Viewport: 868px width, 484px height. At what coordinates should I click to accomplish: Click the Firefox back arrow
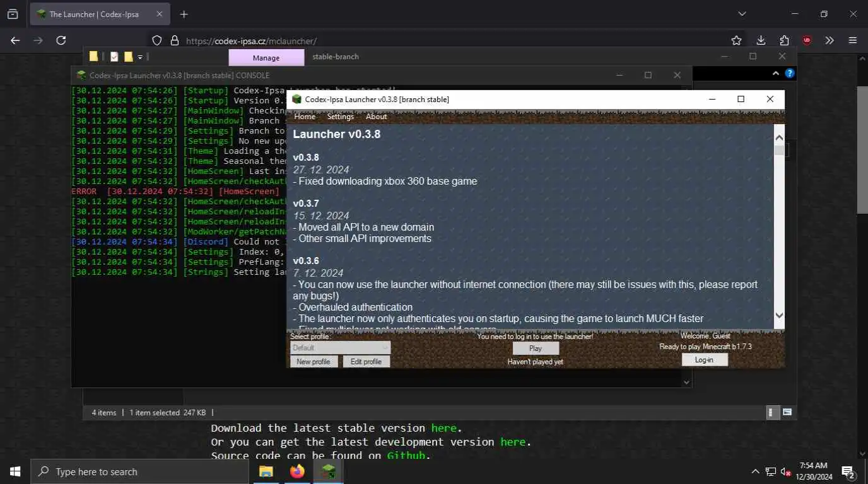(x=15, y=40)
